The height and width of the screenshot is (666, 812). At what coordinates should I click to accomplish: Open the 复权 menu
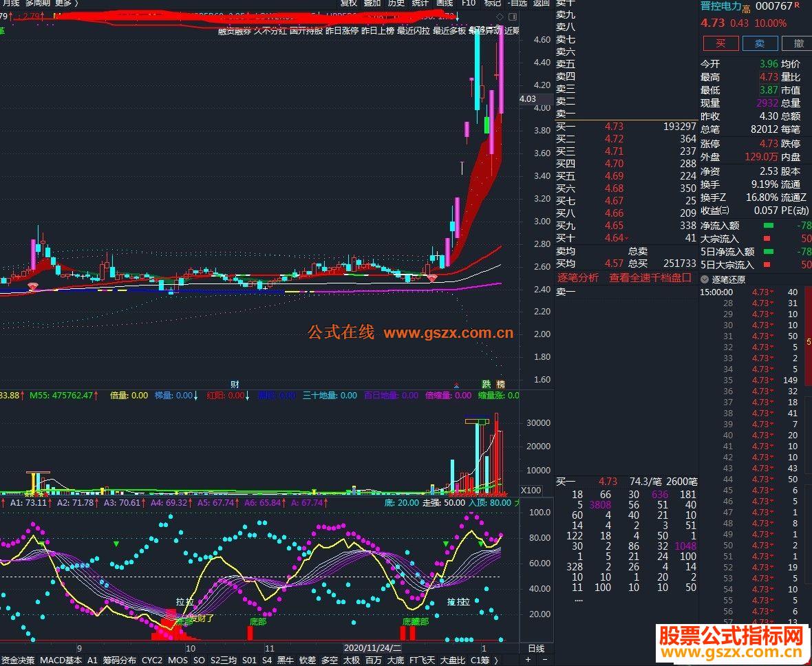click(x=348, y=3)
